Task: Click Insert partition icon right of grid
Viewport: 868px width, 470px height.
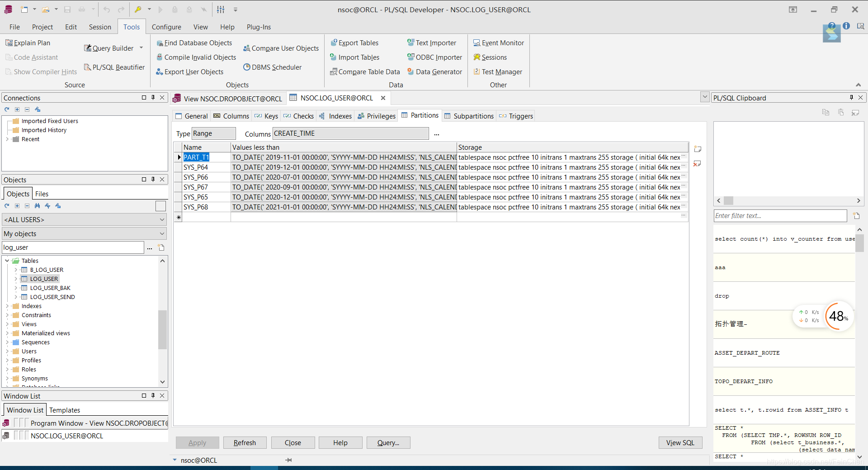Action: (698, 149)
